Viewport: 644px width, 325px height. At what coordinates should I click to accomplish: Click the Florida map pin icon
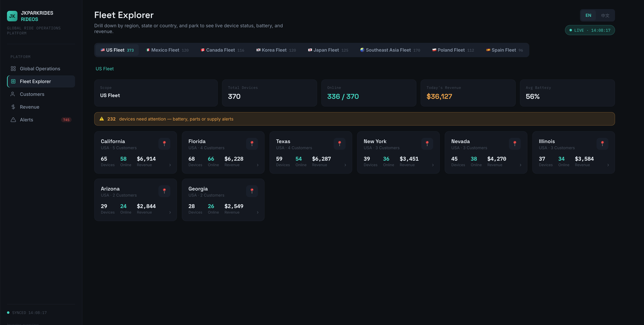click(252, 144)
